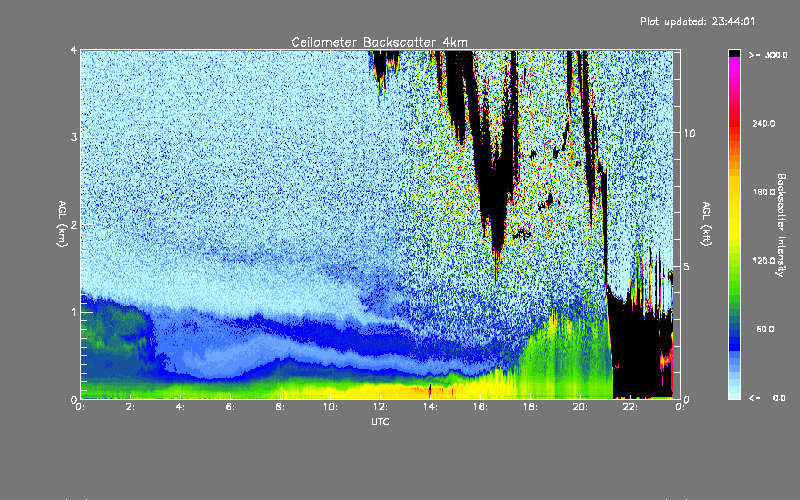Screen dimensions: 800x500
Task: Click the "UTC" x-axis label
Action: 381,421
